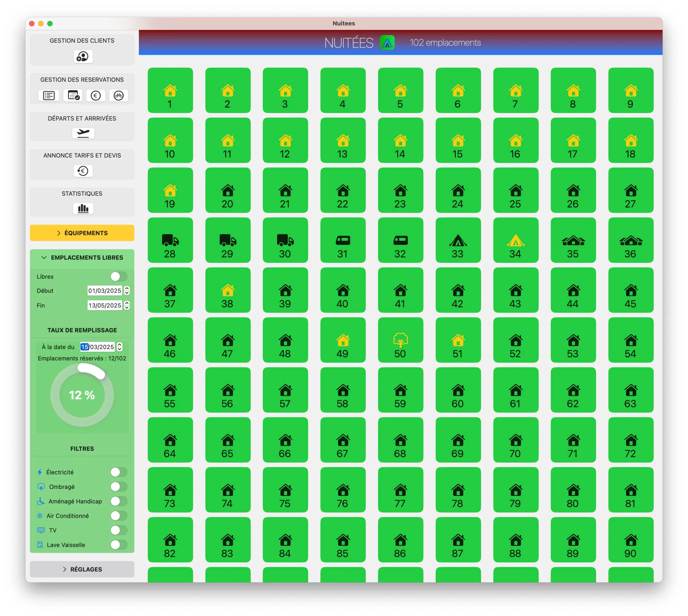This screenshot has width=688, height=616.
Task: Expand the ÉQUIPEMENTS section
Action: tap(82, 233)
